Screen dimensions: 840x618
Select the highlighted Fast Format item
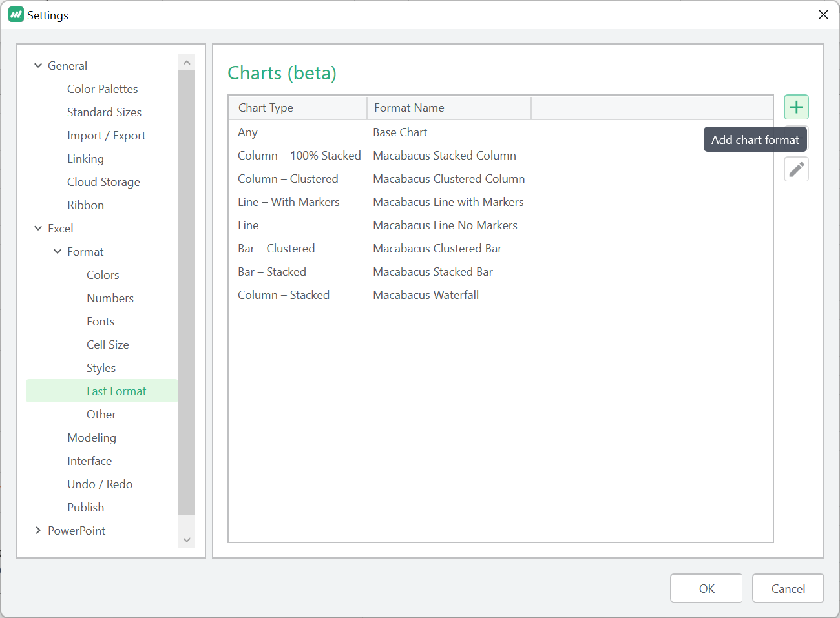tap(102, 391)
